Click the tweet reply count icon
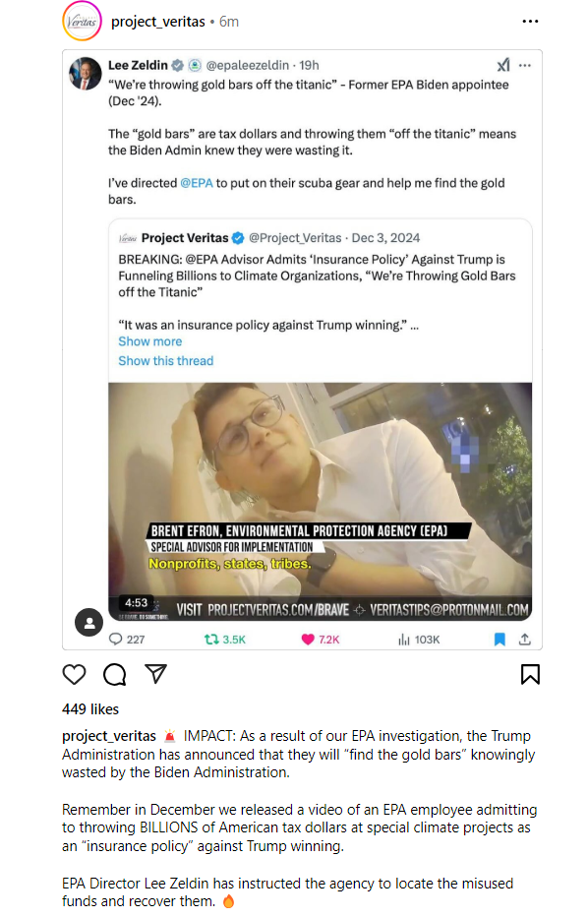Screen dimensions: 588x918 coord(116,640)
